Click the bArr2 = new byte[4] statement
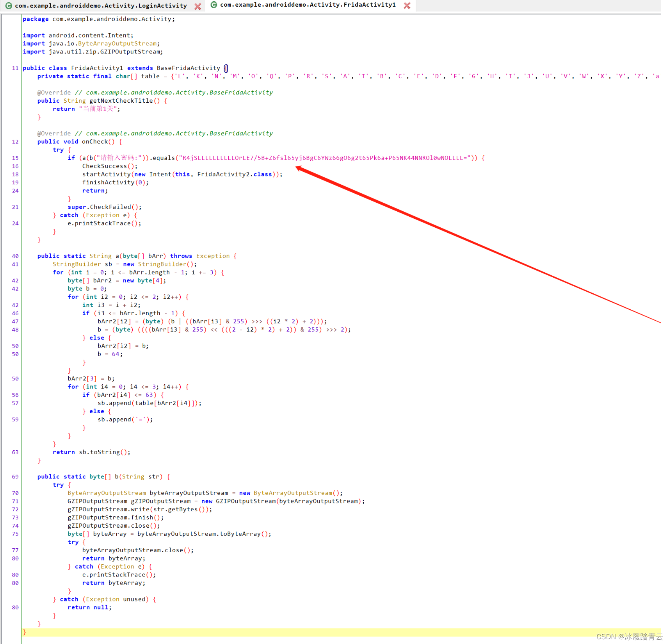This screenshot has width=669, height=644. coord(117,281)
